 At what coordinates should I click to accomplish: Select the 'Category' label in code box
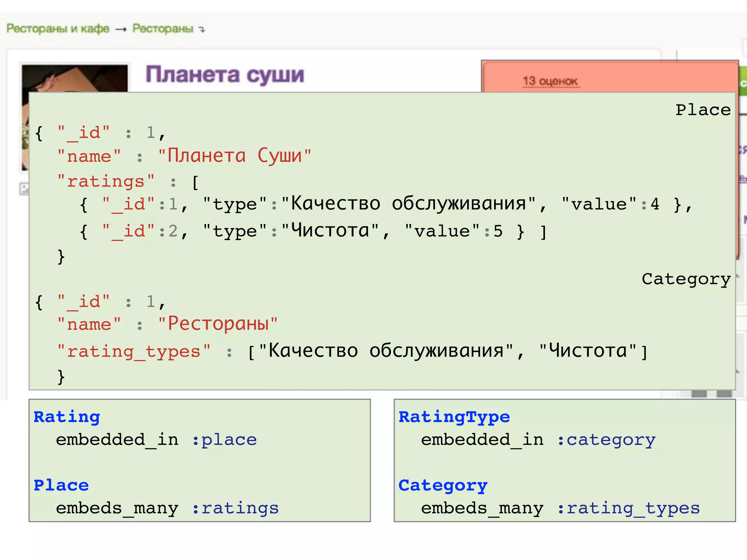click(x=686, y=279)
